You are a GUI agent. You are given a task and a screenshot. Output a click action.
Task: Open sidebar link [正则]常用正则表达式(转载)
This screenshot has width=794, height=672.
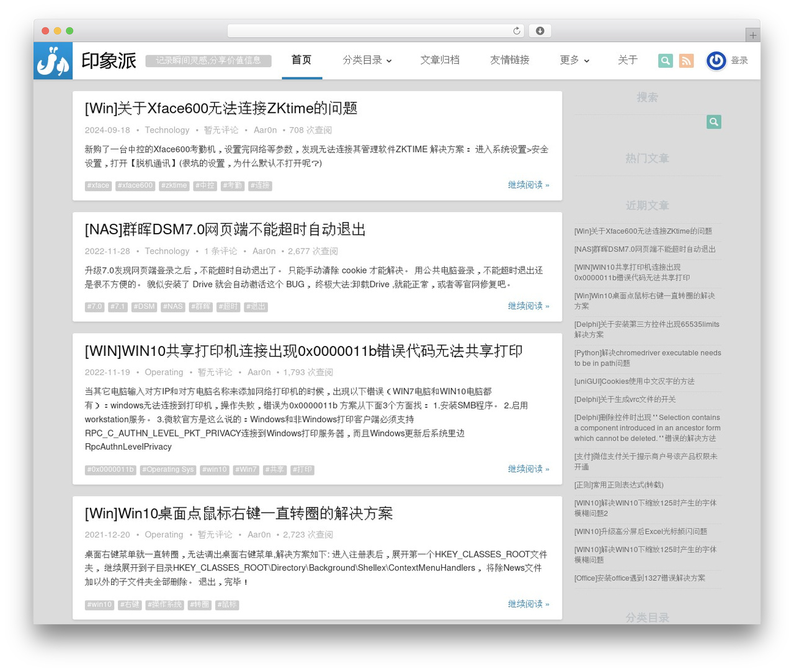click(619, 485)
